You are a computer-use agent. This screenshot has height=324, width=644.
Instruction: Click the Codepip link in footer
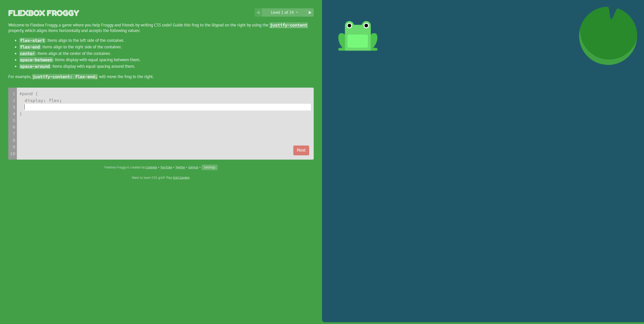151,167
